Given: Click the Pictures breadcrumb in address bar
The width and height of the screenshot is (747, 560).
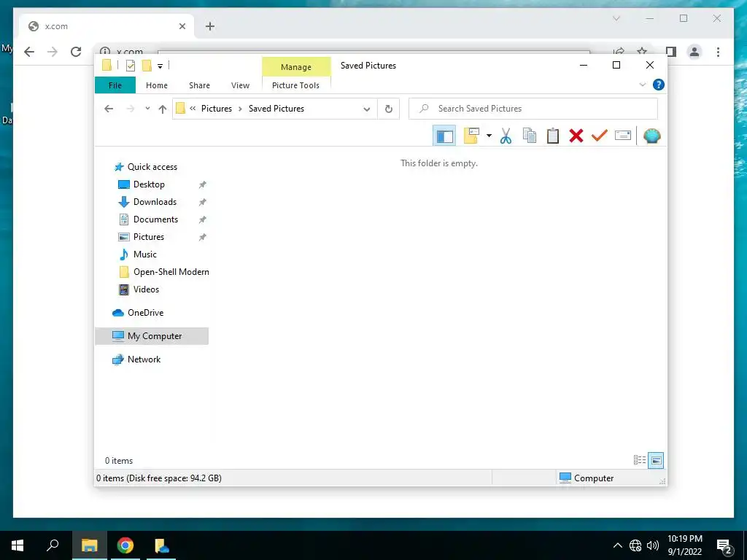Looking at the screenshot, I should click(216, 109).
